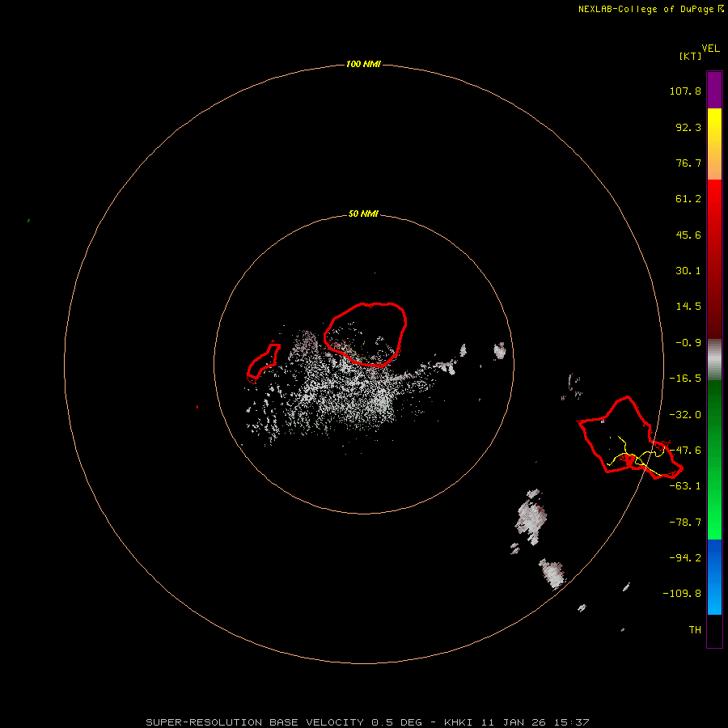Click the -0.9 legend value
Screen dimensions: 728x728
click(x=688, y=343)
